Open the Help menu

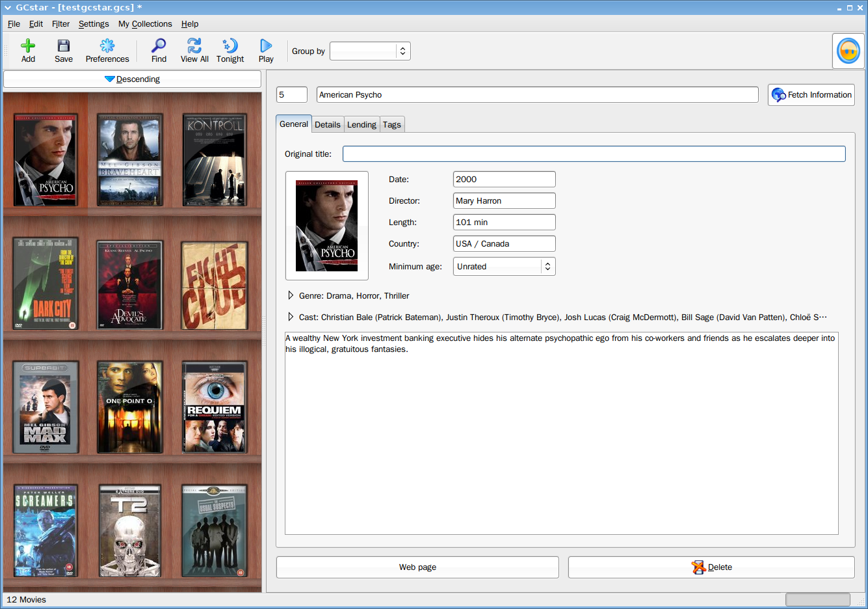pos(190,24)
